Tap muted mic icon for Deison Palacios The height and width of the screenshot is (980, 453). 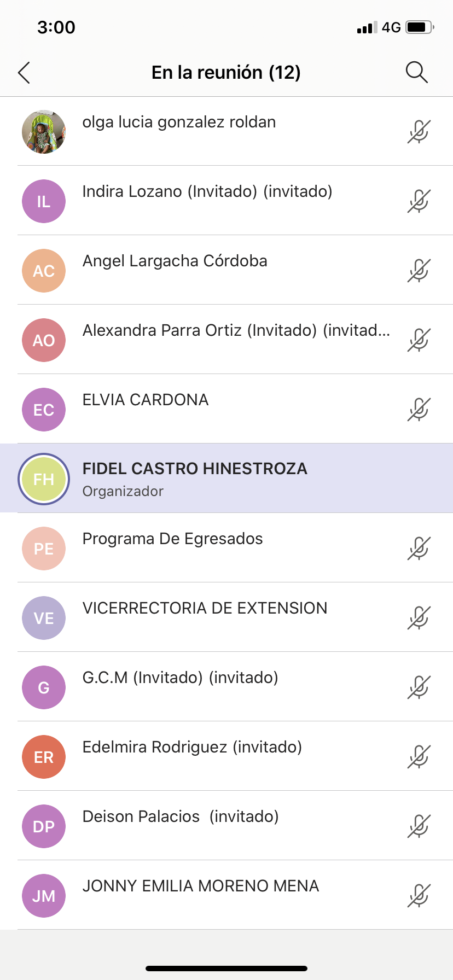(x=419, y=826)
